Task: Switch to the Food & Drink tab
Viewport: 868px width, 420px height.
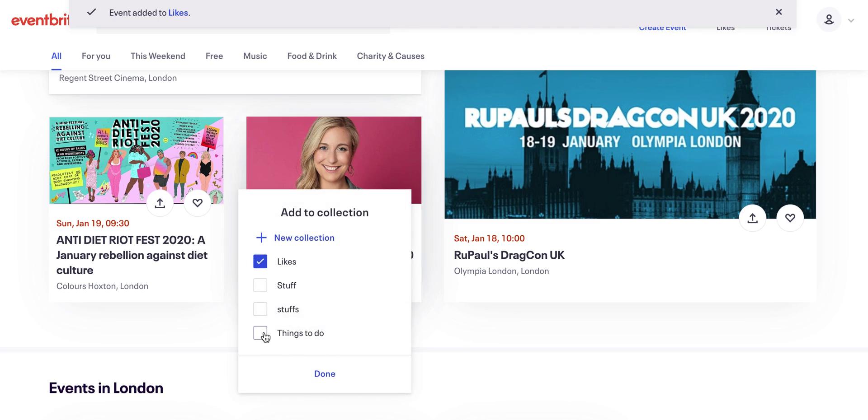Action: (312, 56)
